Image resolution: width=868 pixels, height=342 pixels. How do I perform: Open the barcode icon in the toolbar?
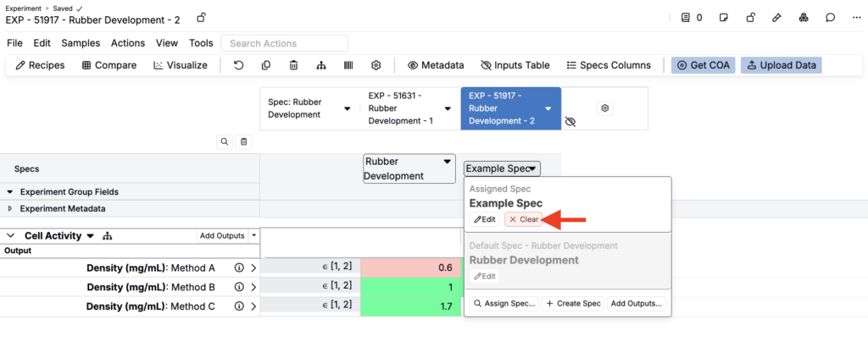(x=348, y=65)
